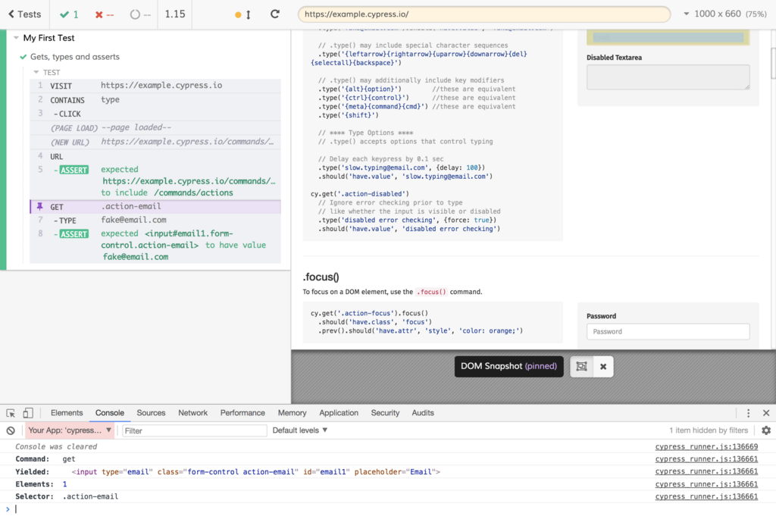
Task: Close the pinned DOM Snapshot
Action: [x=602, y=367]
